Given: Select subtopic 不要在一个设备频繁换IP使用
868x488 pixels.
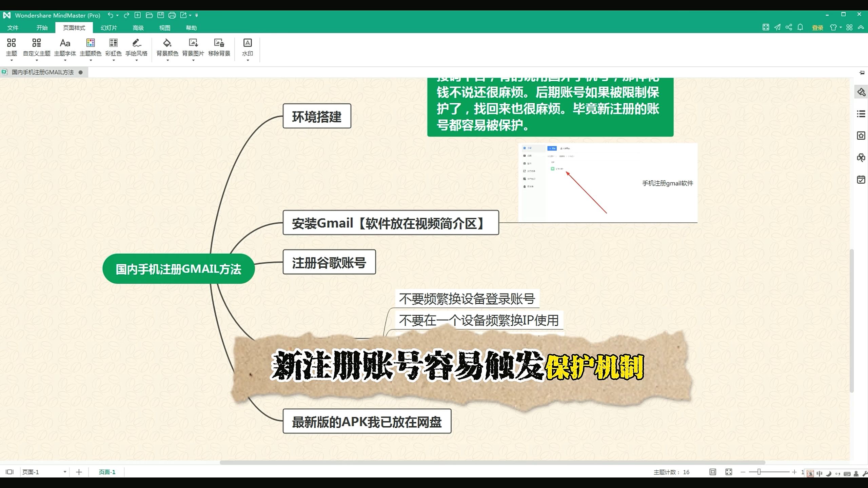Looking at the screenshot, I should click(x=479, y=320).
